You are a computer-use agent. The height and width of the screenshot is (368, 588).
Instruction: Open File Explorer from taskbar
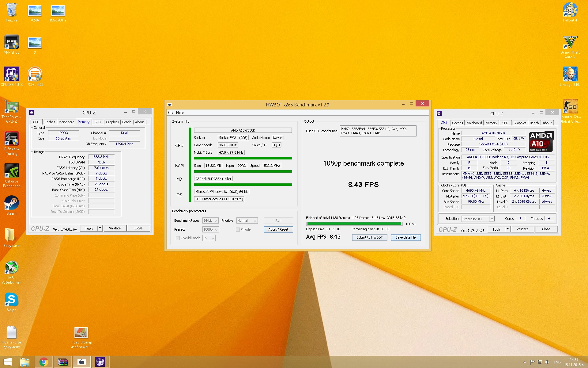coord(24,362)
